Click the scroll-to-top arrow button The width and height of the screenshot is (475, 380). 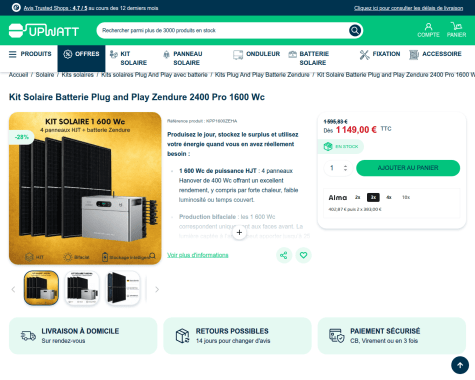click(x=460, y=365)
